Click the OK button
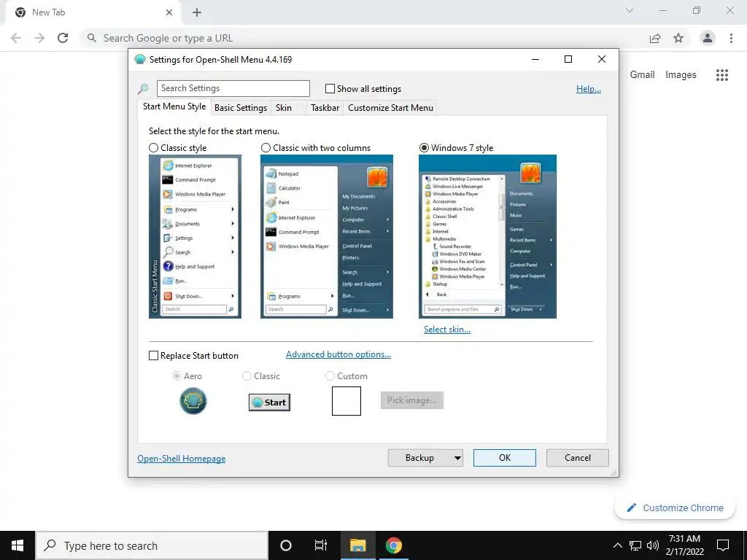 pyautogui.click(x=505, y=458)
